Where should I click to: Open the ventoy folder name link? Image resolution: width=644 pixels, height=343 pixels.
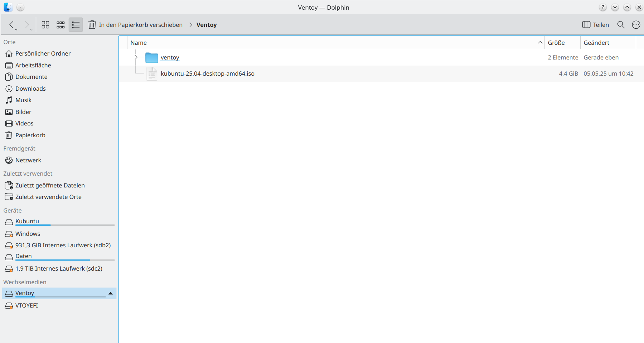point(170,57)
